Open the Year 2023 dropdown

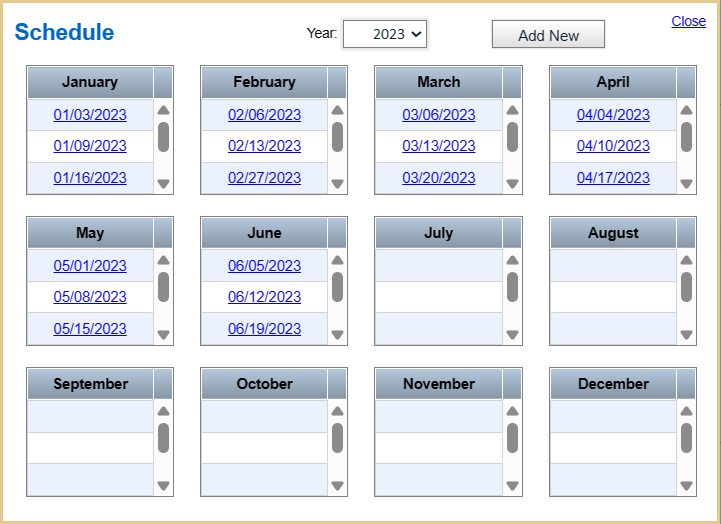point(385,34)
